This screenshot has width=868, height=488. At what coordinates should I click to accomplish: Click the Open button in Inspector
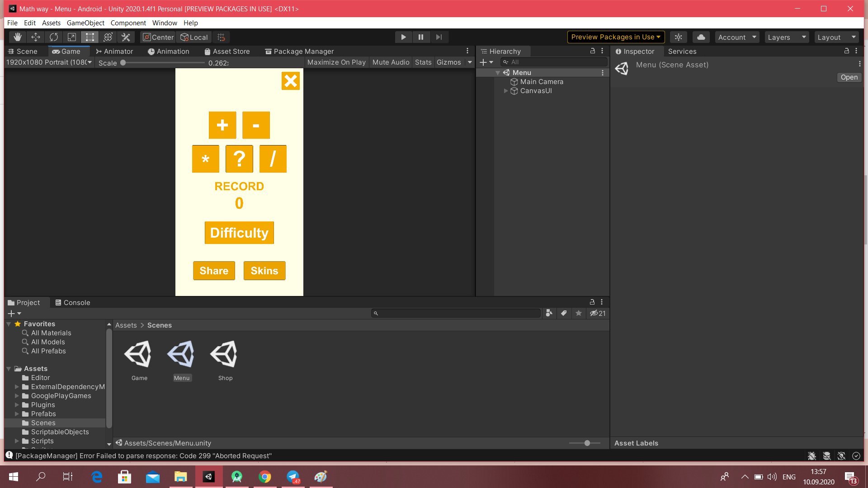coord(849,77)
